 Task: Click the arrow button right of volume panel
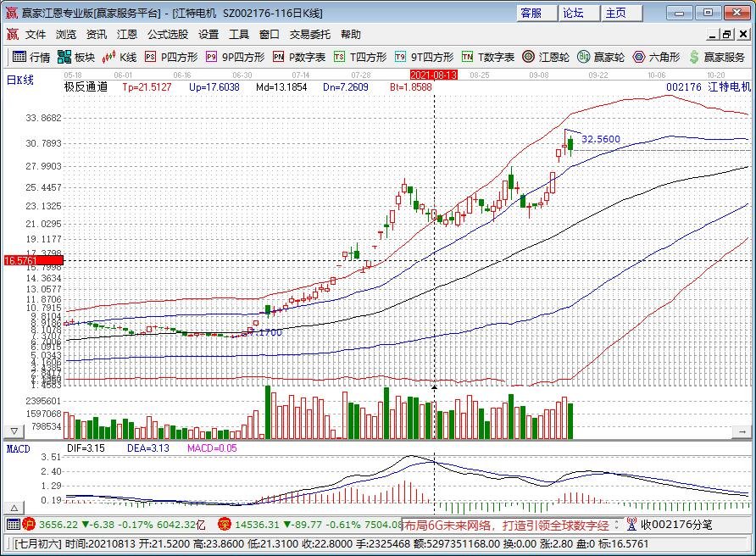pos(742,432)
